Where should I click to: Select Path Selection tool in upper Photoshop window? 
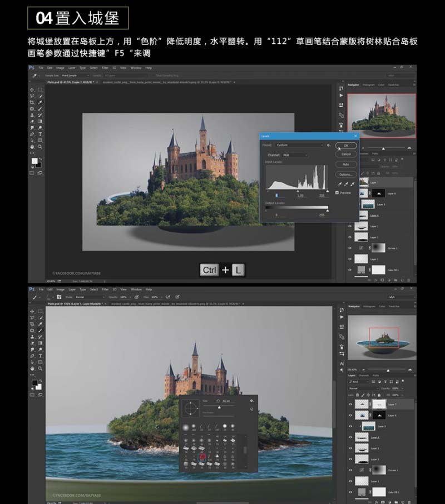(32, 141)
